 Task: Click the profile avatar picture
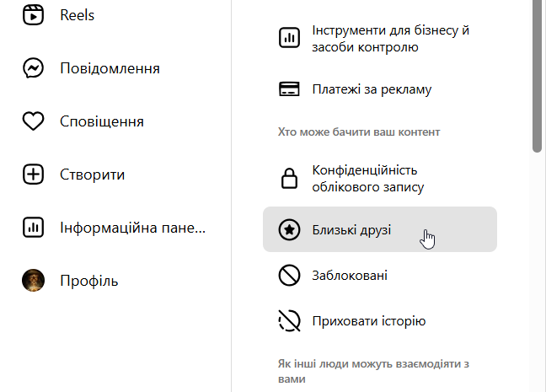33,281
